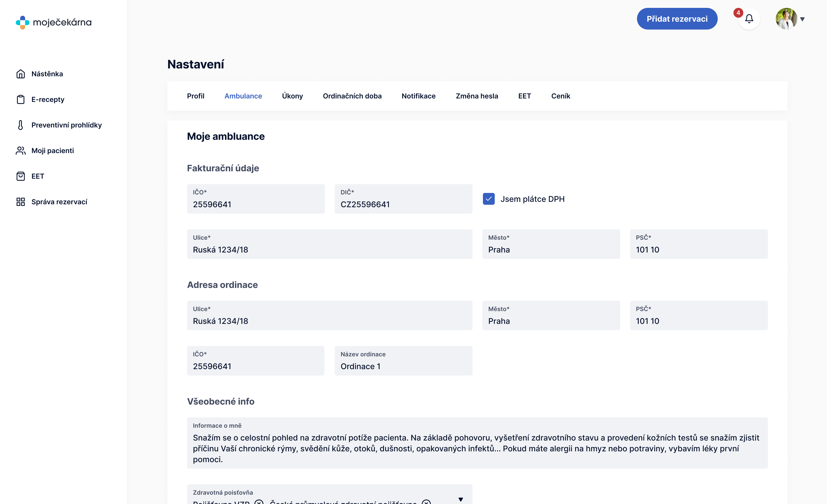Click the moječekárna logo
The image size is (827, 504).
pos(54,22)
